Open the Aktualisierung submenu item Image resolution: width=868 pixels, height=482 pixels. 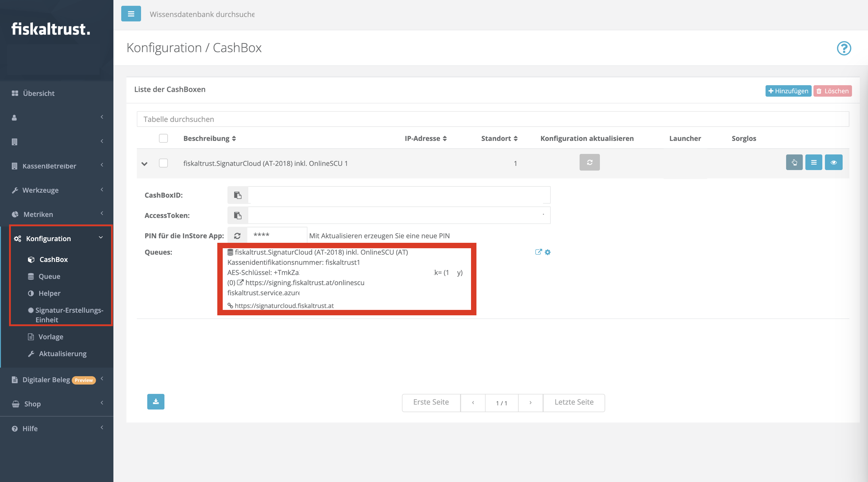tap(63, 354)
